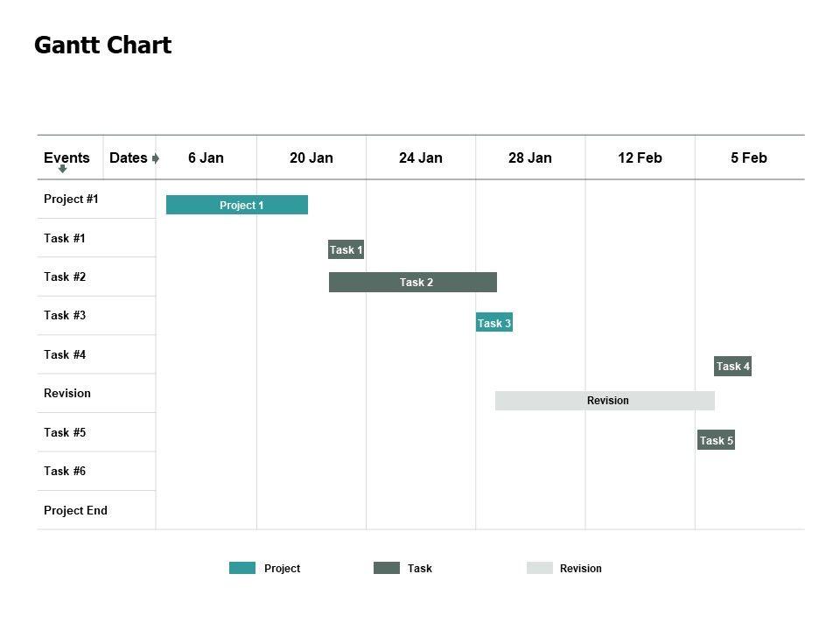Click the Task 2 bar

coord(413,283)
